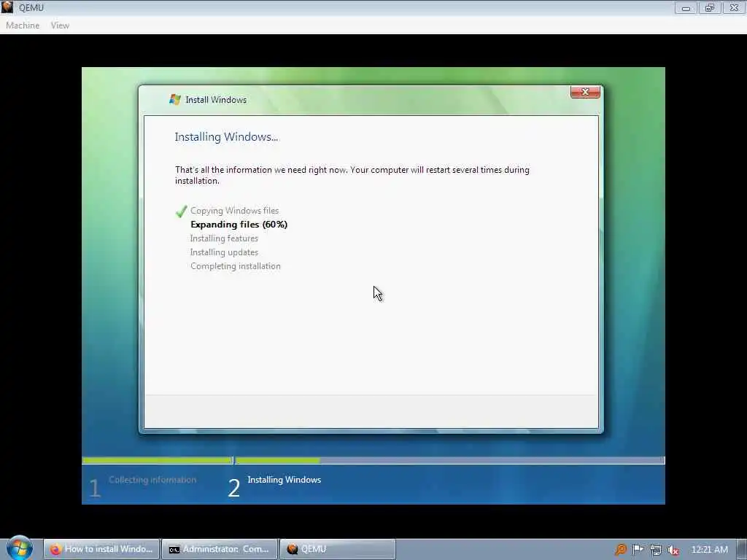Screen dimensions: 747x560
Task: Select the 'Installing updates' step text
Action: point(224,252)
